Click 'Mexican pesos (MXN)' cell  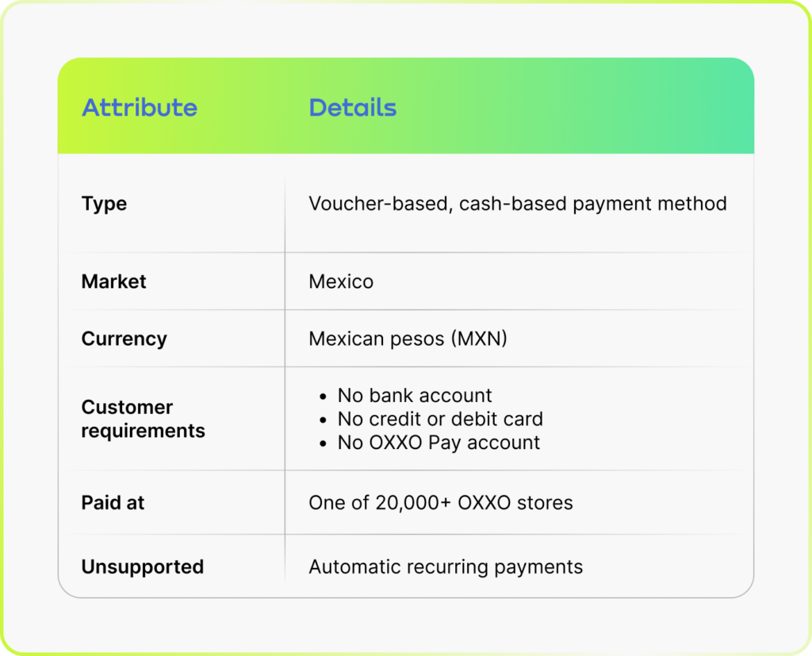tap(408, 339)
